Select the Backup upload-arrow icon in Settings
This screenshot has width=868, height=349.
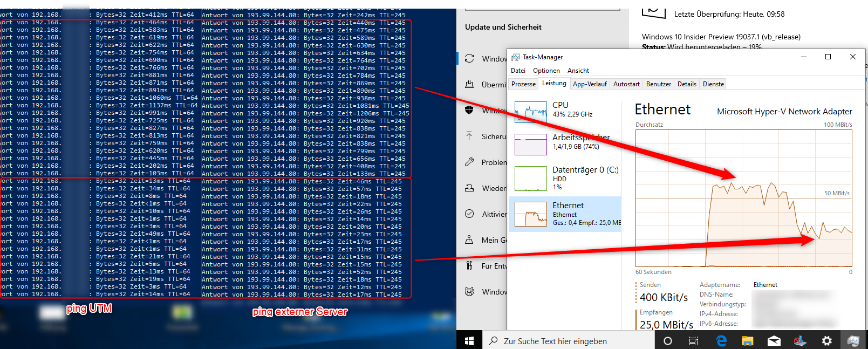469,136
